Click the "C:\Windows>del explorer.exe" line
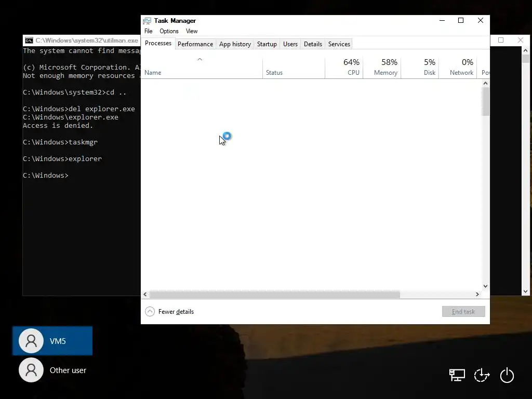This screenshot has height=399, width=532. 79,109
